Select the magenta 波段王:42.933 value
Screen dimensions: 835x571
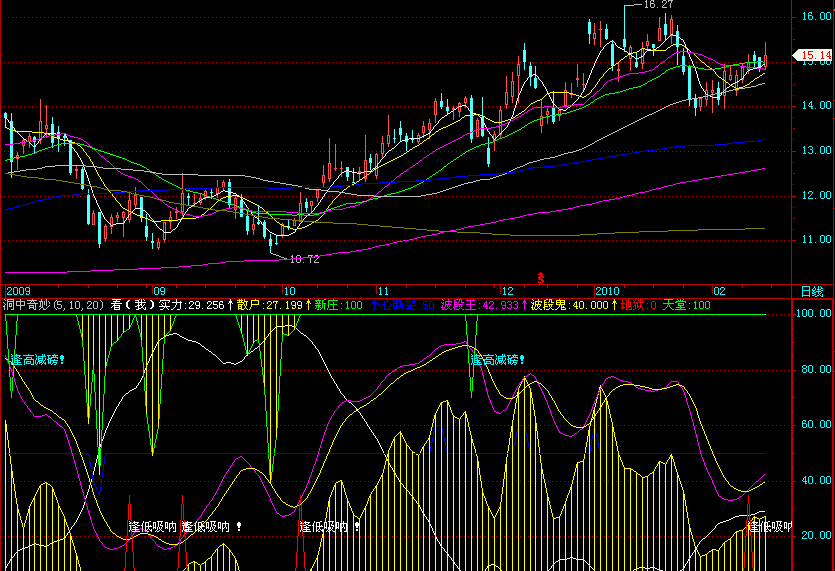[x=484, y=305]
